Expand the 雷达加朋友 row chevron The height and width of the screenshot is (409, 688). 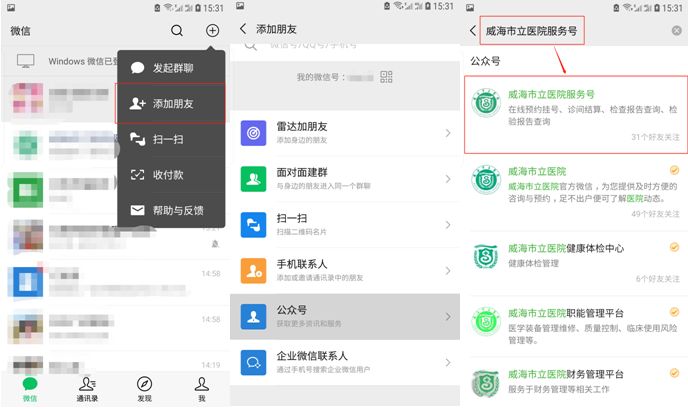point(448,133)
